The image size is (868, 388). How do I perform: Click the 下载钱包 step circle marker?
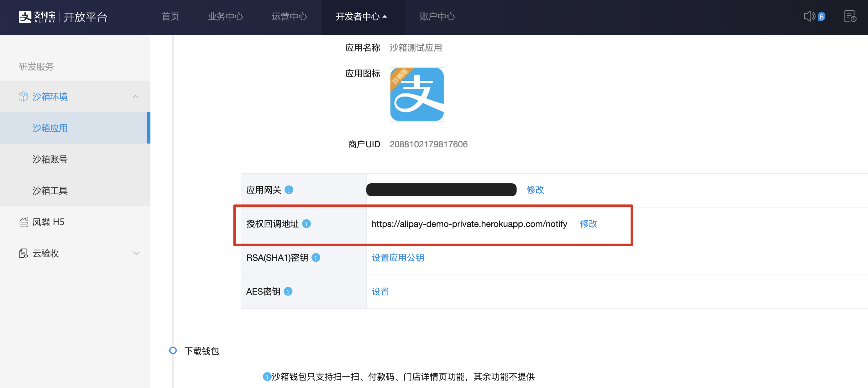(173, 351)
